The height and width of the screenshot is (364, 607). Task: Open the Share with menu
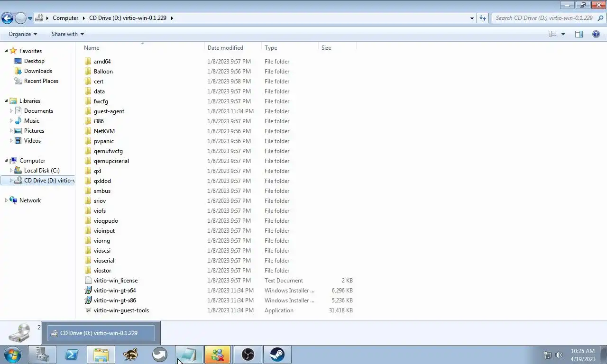pyautogui.click(x=67, y=34)
